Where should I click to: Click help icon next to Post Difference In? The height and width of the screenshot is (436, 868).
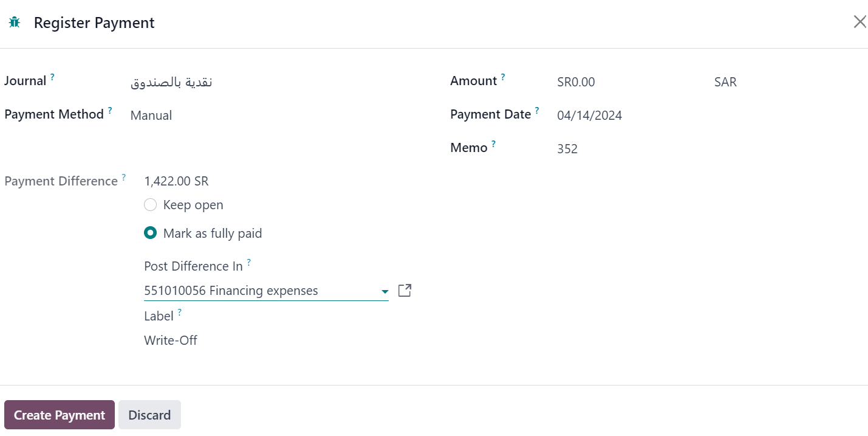coord(248,263)
